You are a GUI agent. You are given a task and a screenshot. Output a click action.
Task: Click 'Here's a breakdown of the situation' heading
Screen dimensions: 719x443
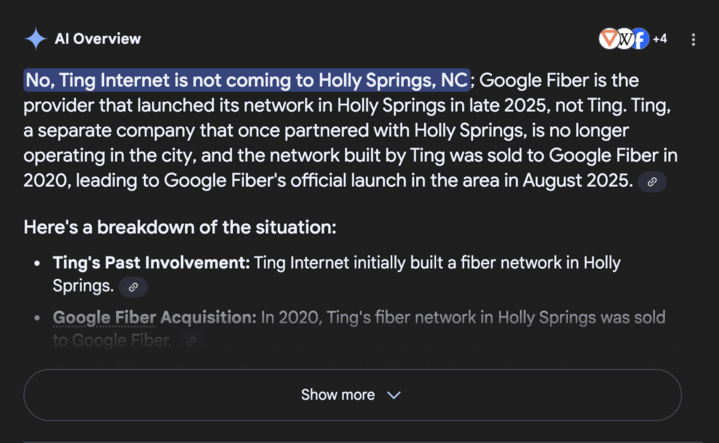(180, 227)
